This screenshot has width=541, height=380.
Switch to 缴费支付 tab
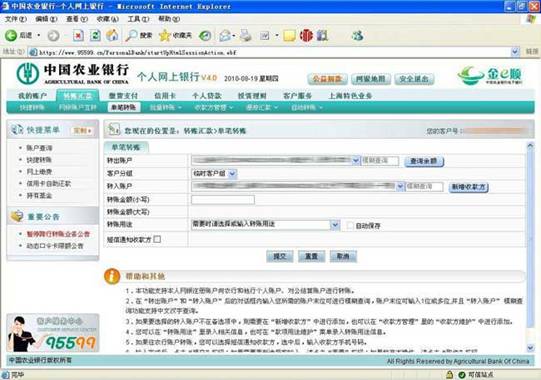click(x=123, y=96)
